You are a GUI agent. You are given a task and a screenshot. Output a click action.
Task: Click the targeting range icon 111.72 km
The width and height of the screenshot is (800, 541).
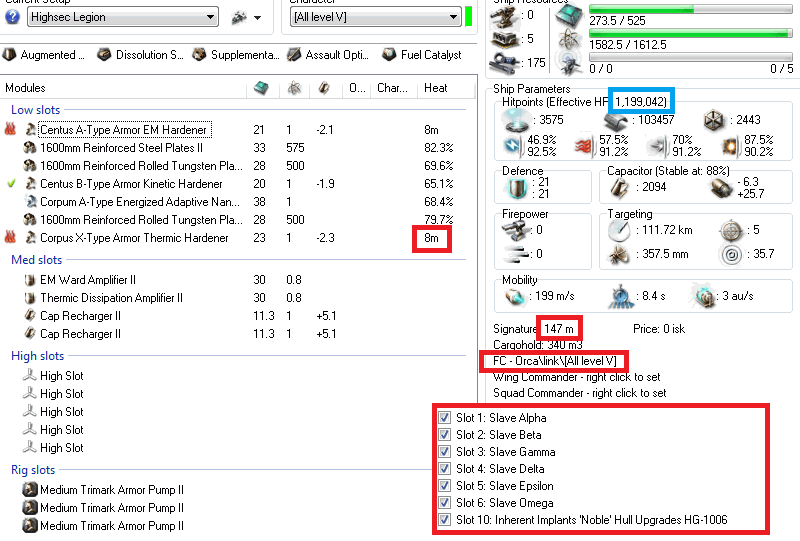619,231
